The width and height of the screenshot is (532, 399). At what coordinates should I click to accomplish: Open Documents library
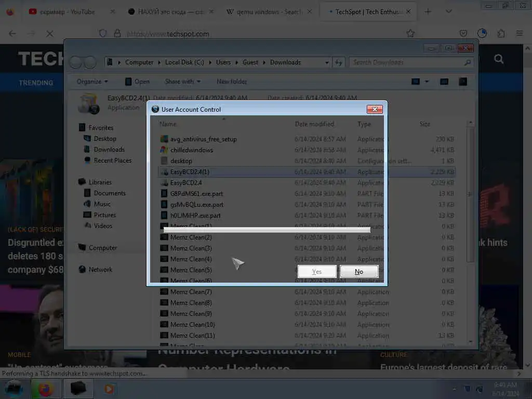tap(110, 193)
